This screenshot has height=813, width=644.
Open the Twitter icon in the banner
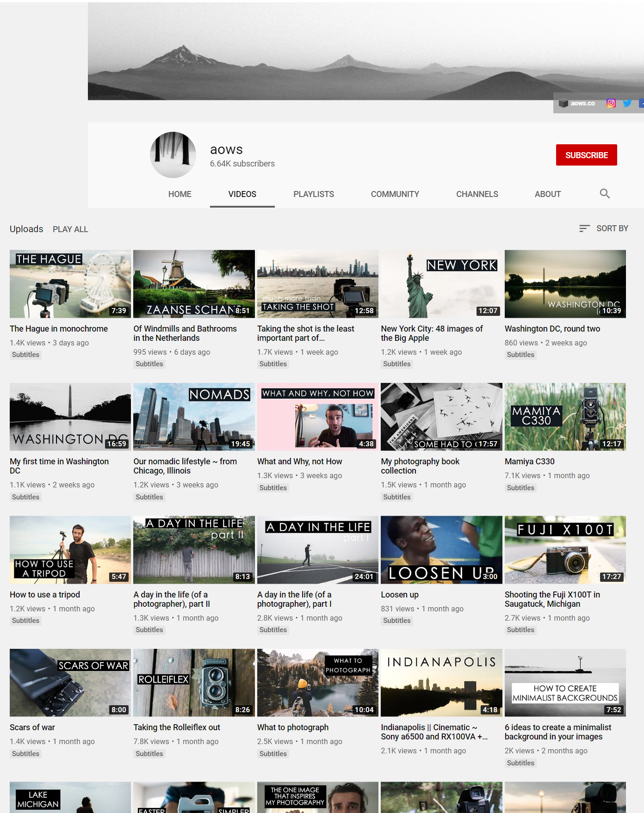click(x=627, y=103)
